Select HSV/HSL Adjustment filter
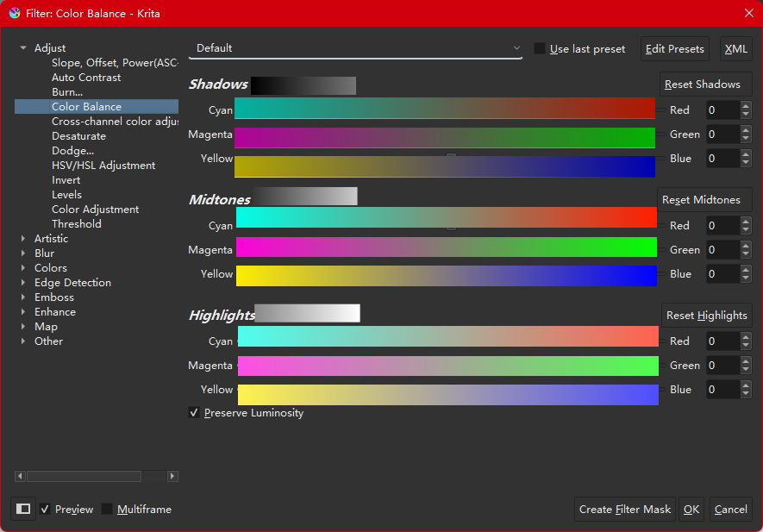Viewport: 763px width, 532px height. [103, 166]
